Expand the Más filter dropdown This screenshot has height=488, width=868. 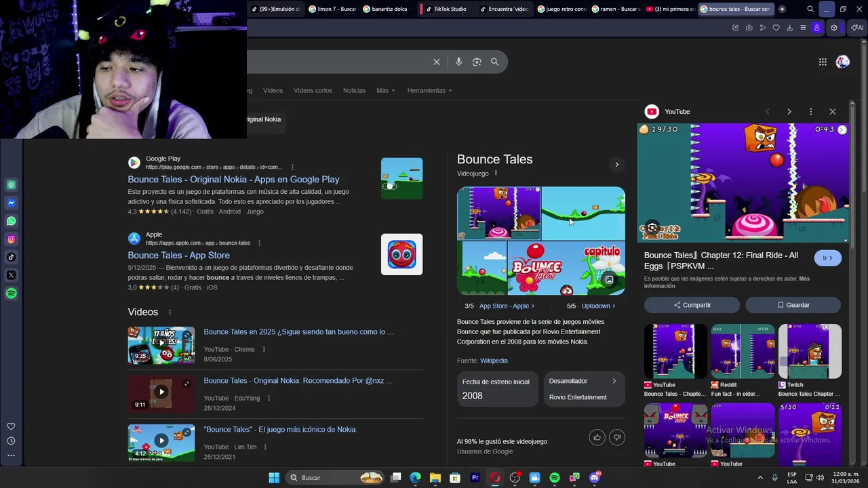385,90
